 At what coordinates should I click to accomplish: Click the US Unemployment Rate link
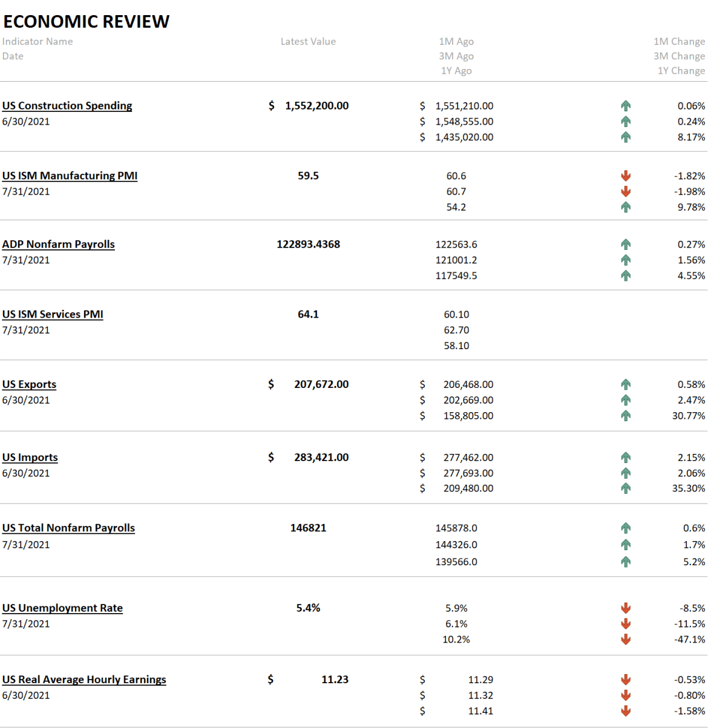click(x=62, y=608)
